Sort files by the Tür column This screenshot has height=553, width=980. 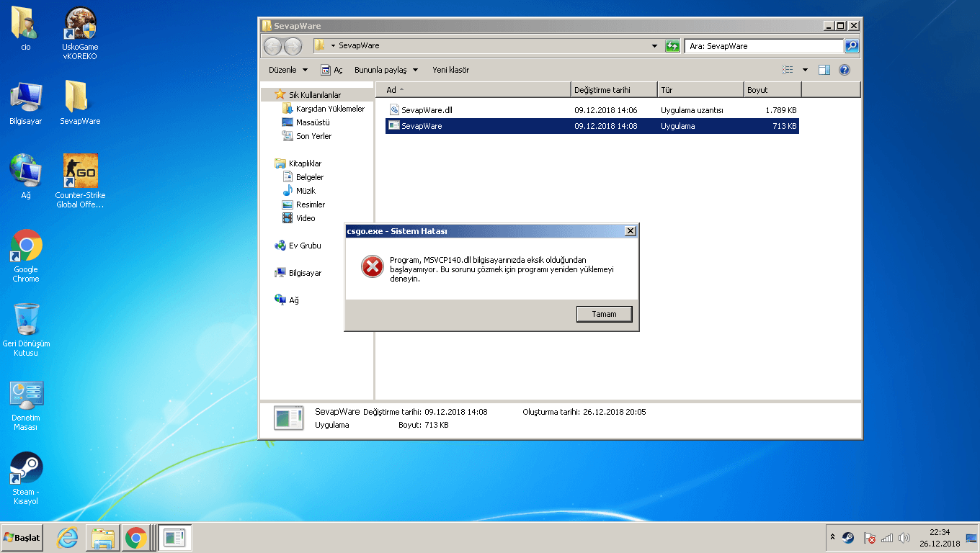(700, 90)
